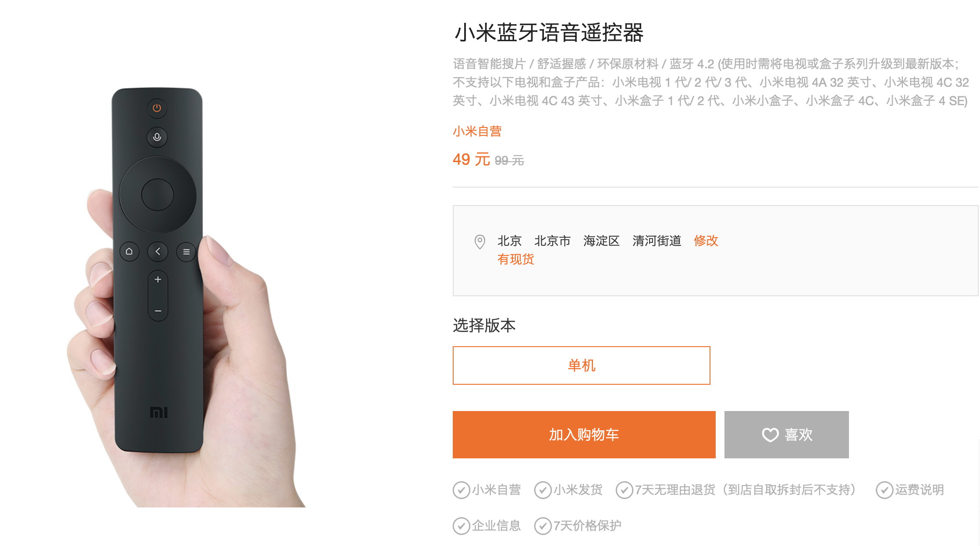
Task: Click the 清河街道 street in address
Action: point(657,241)
